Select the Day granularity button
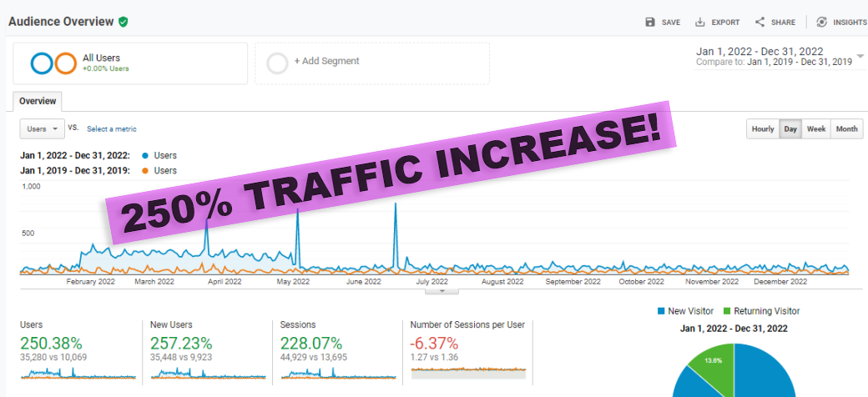 click(790, 129)
